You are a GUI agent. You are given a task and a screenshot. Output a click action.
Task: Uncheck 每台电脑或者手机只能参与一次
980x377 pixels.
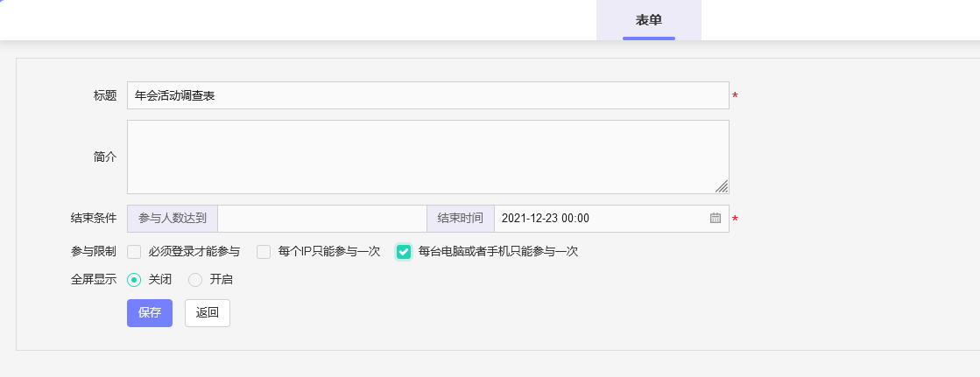404,252
